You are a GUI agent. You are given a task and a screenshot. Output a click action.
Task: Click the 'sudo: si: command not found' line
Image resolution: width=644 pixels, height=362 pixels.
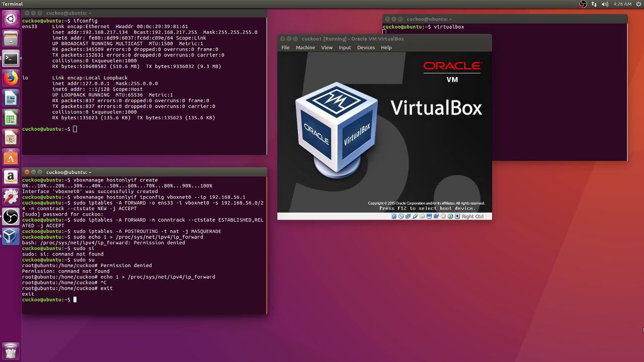click(63, 254)
